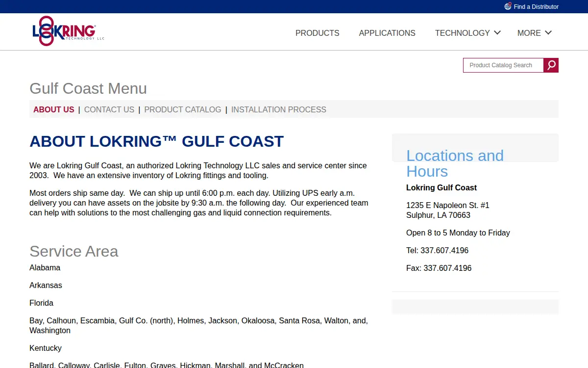Click the Sulphur, LA 70663 line
Image resolution: width=588 pixels, height=368 pixels.
coord(438,215)
